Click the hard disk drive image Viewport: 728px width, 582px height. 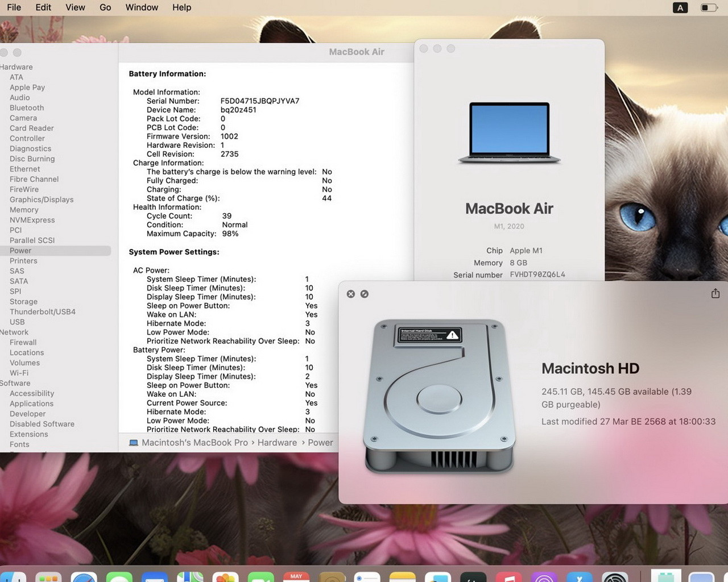point(440,396)
